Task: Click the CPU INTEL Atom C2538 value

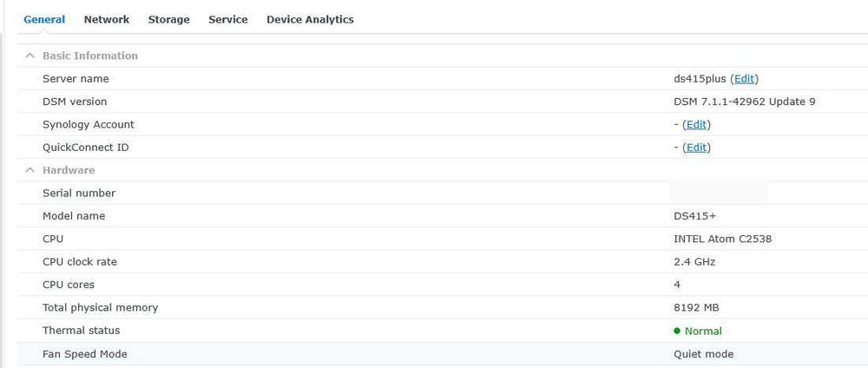Action: tap(722, 239)
